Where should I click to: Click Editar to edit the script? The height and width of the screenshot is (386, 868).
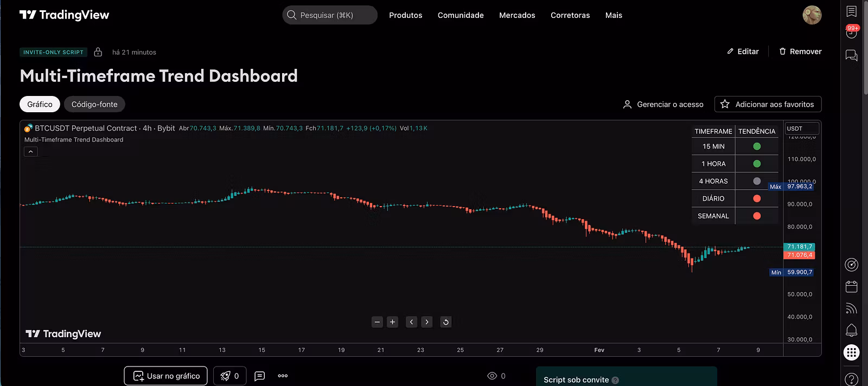743,52
